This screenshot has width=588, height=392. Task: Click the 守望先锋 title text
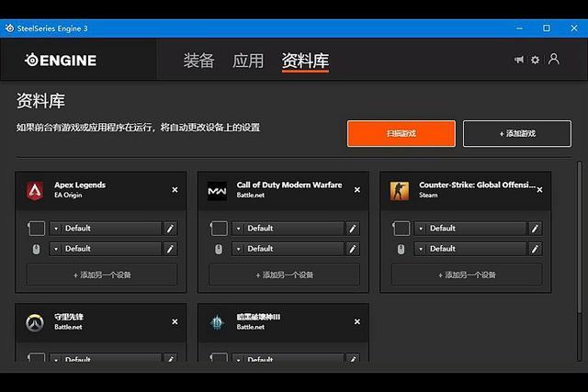pos(69,317)
